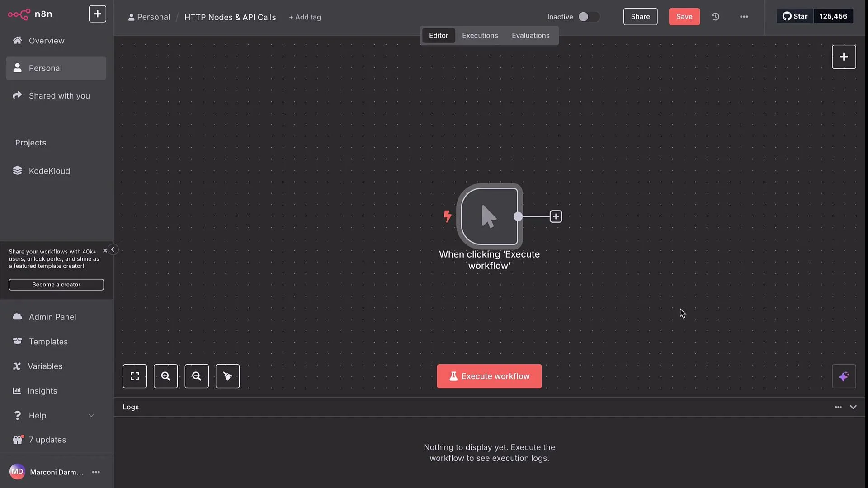868x488 pixels.
Task: Open Shared with you section
Action: point(56,96)
